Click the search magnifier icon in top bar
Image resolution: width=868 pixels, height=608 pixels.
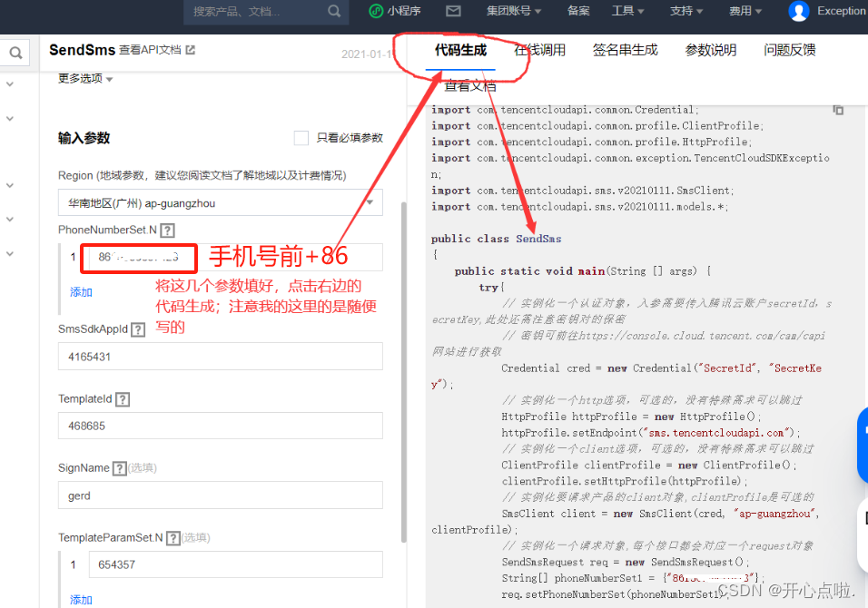pyautogui.click(x=334, y=11)
